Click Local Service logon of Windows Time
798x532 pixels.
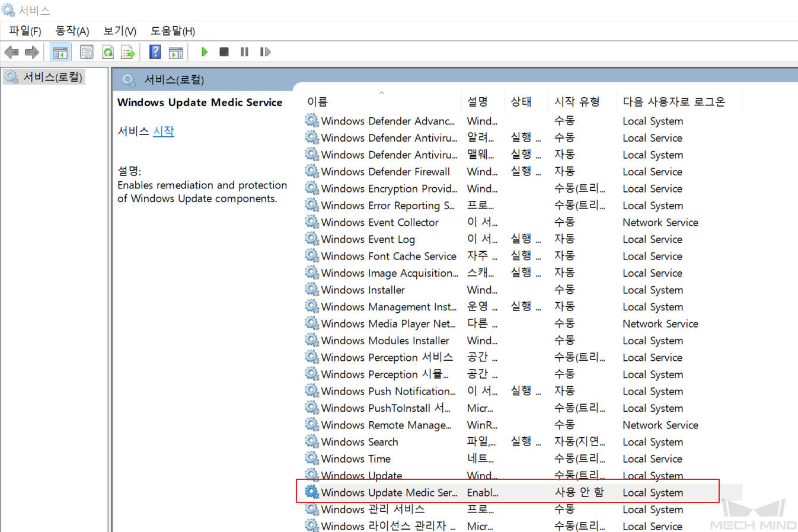652,459
